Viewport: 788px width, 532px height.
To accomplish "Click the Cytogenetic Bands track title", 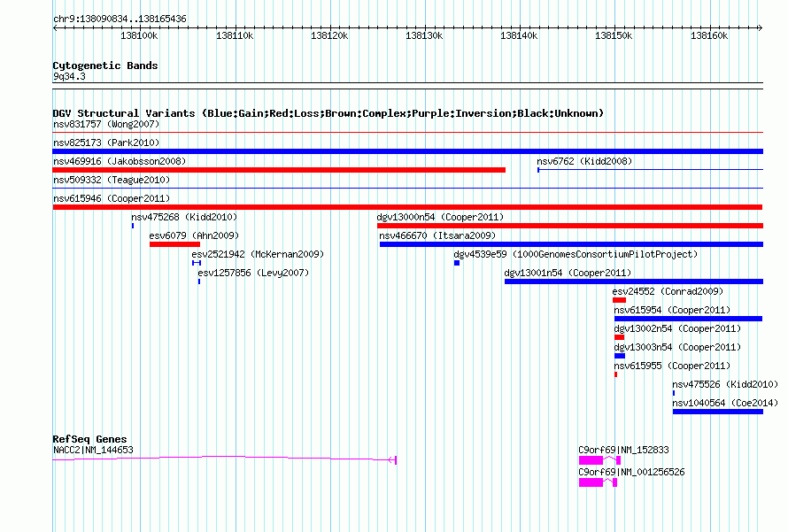I will pyautogui.click(x=105, y=66).
